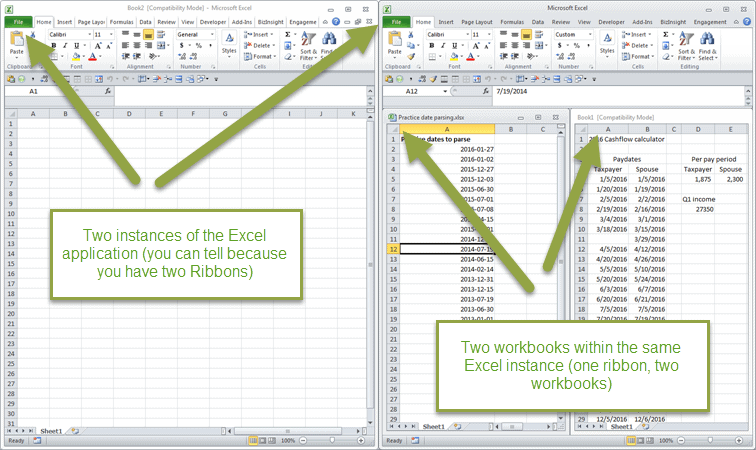756x450 pixels.
Task: Open Formulas tab in left Excel window
Action: [121, 22]
